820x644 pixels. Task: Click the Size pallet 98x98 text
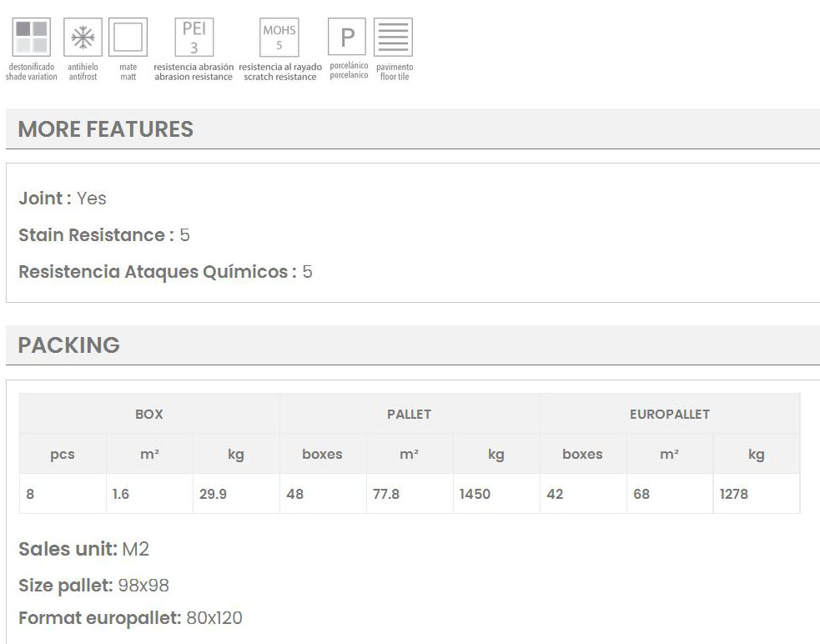(x=94, y=586)
